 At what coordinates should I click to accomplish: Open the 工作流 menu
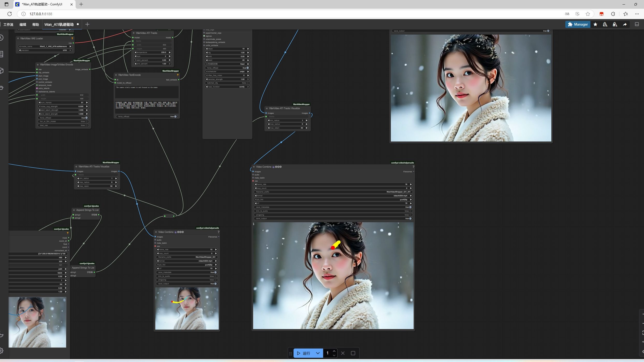(8, 25)
